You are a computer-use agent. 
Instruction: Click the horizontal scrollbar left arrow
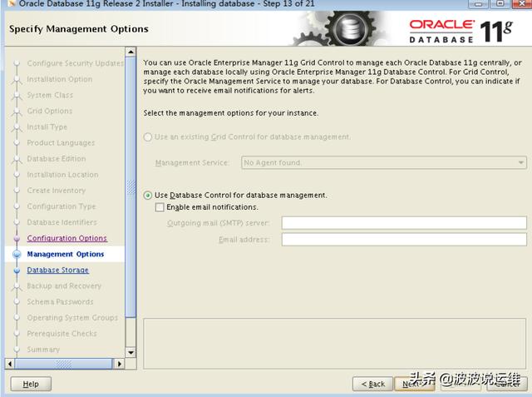10,364
